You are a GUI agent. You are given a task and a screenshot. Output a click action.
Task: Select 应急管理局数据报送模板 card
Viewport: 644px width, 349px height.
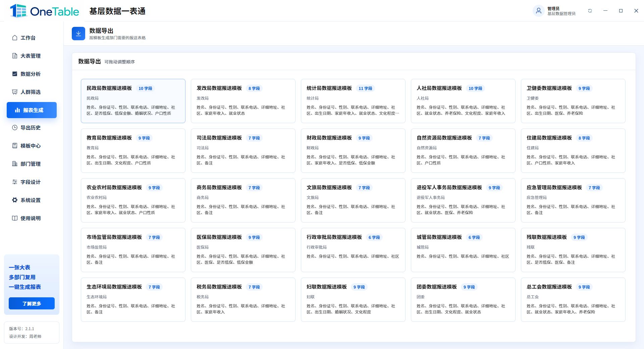pyautogui.click(x=573, y=200)
